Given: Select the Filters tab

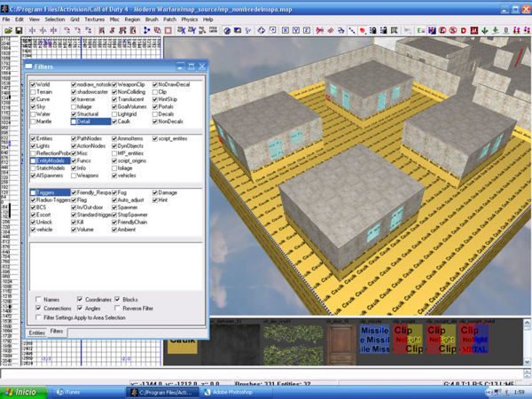Looking at the screenshot, I should click(x=57, y=331).
